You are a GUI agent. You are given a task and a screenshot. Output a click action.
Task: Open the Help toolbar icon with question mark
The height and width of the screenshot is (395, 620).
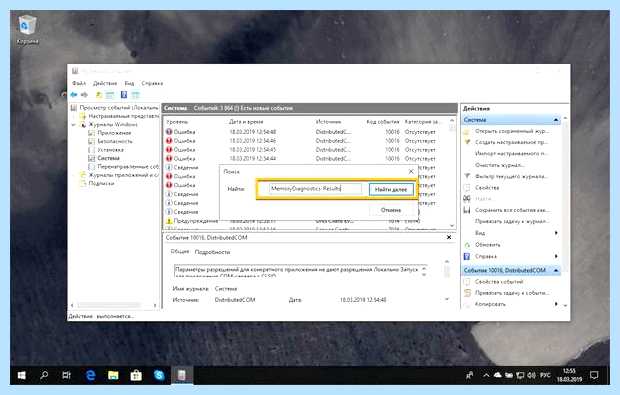(x=124, y=95)
